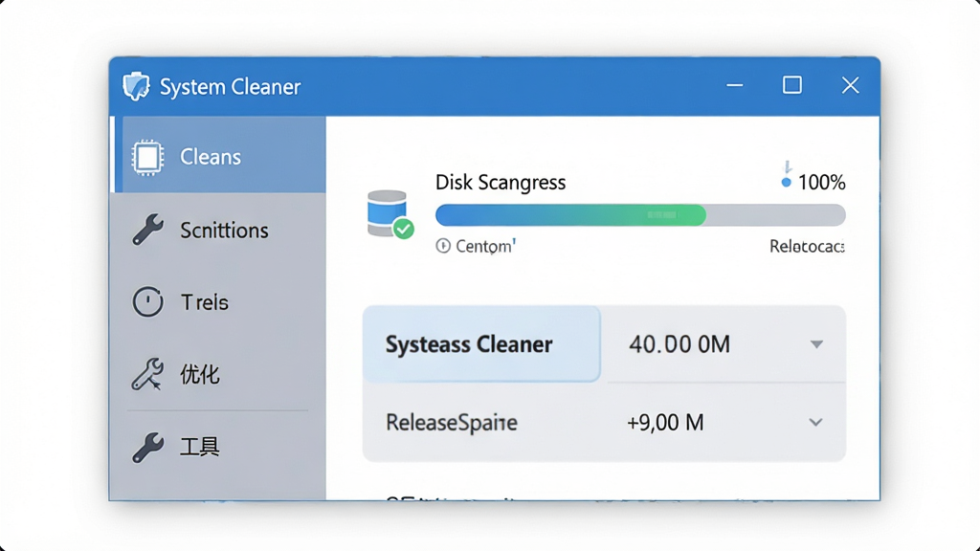The height and width of the screenshot is (551, 980).
Task: Expand the 40.00 0M dropdown arrow
Action: point(816,344)
